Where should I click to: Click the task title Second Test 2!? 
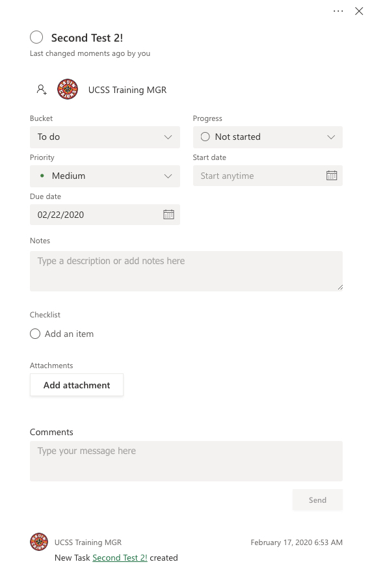tap(87, 38)
